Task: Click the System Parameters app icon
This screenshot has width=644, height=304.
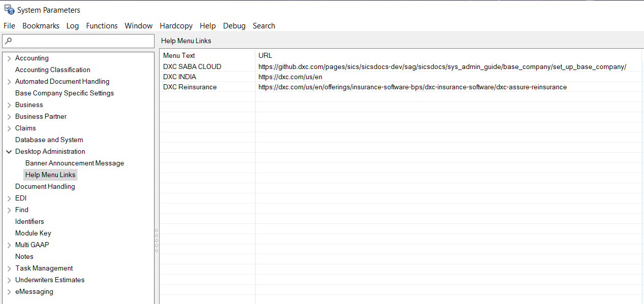Action: click(9, 10)
